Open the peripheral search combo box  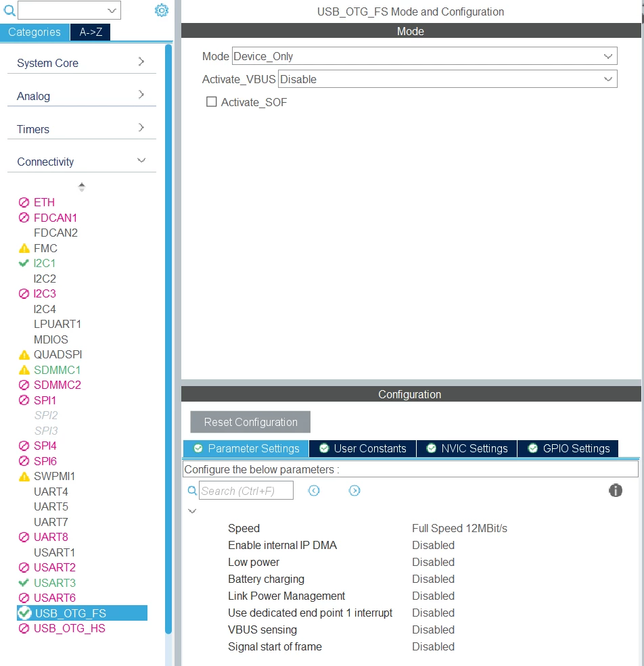(69, 10)
